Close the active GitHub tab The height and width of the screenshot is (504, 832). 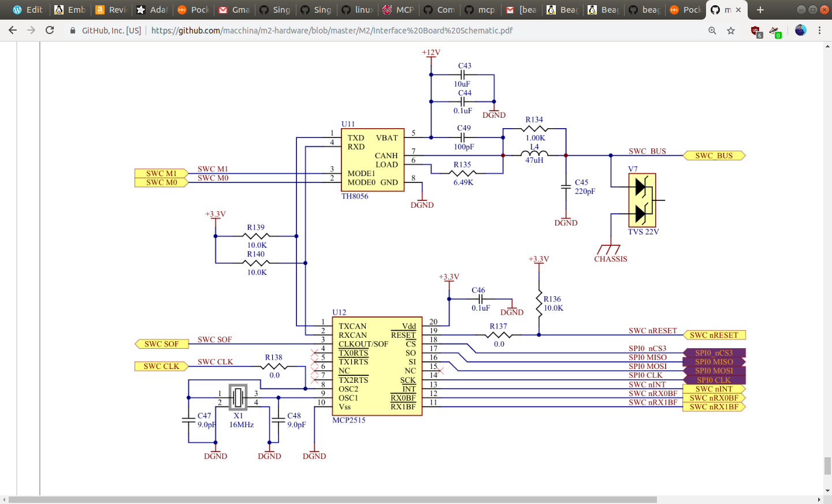point(738,10)
